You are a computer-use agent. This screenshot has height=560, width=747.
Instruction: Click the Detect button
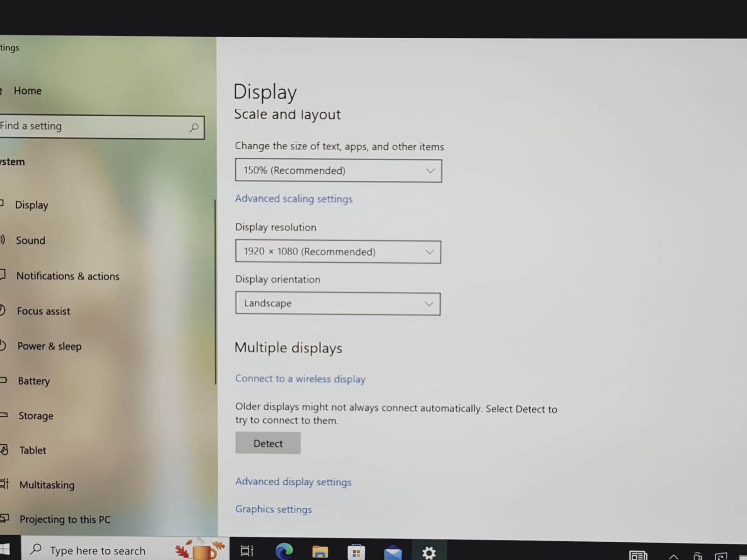tap(268, 443)
